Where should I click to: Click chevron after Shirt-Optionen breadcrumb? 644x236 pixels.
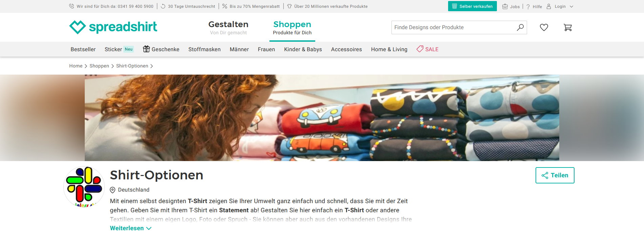pyautogui.click(x=152, y=66)
